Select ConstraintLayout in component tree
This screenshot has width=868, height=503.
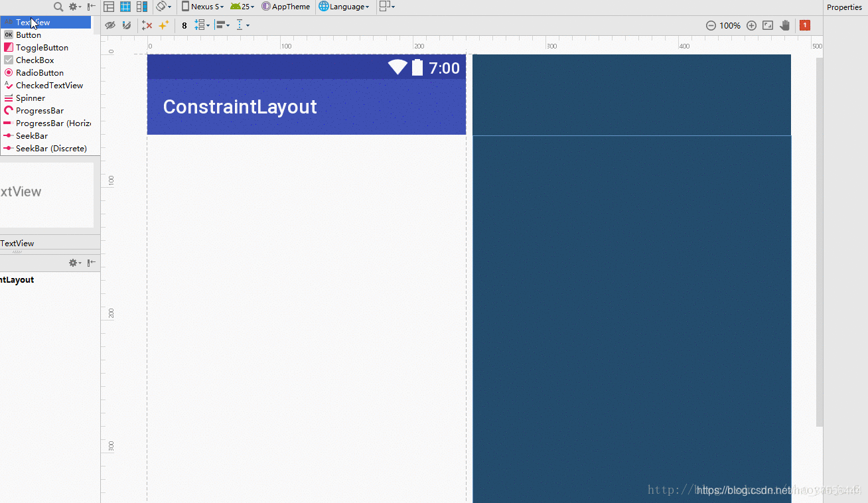17,280
